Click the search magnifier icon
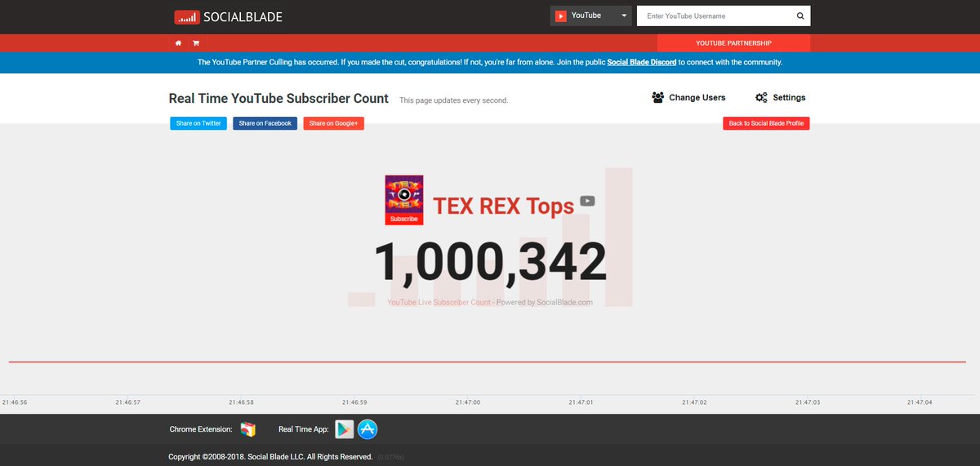 pyautogui.click(x=800, y=16)
